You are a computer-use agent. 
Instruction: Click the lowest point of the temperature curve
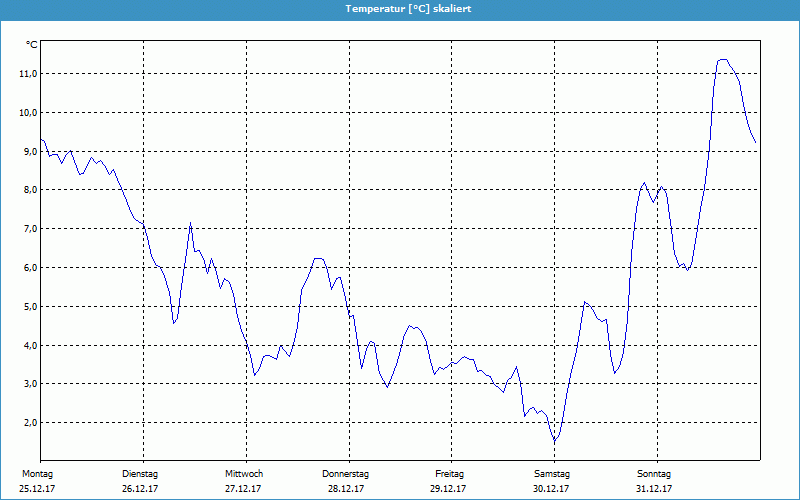tap(555, 441)
